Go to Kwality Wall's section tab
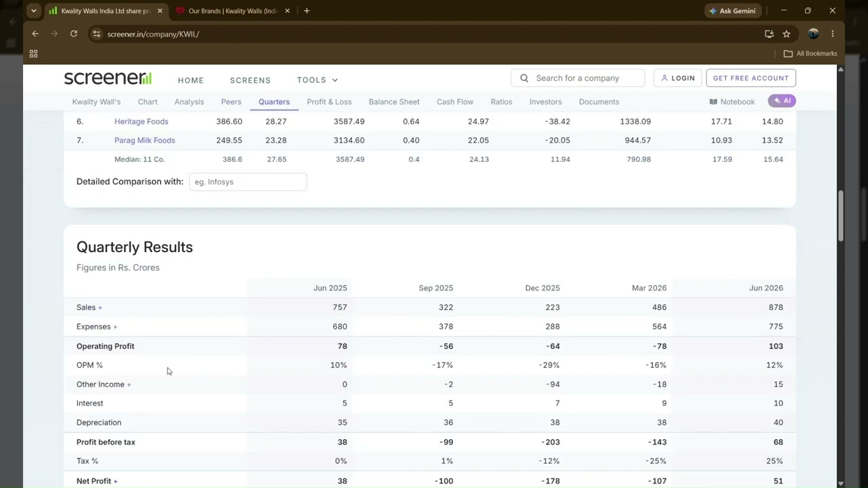This screenshot has width=868, height=488. [96, 102]
